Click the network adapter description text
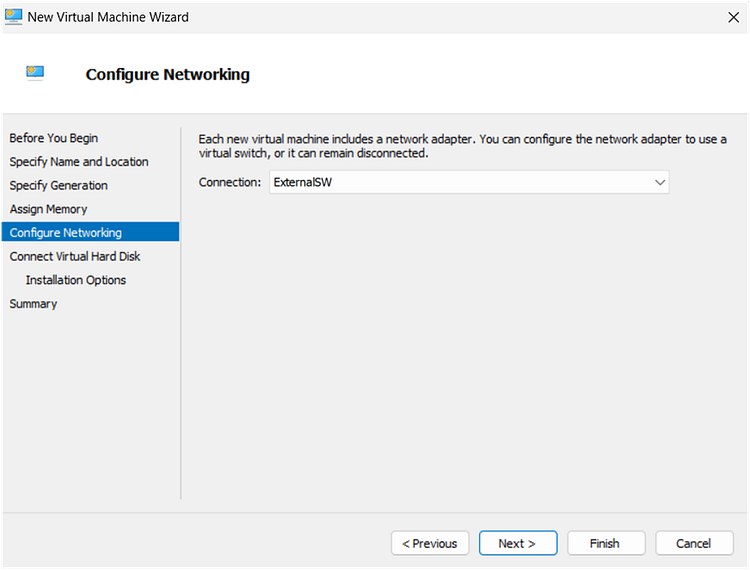This screenshot has height=570, width=750. [463, 146]
